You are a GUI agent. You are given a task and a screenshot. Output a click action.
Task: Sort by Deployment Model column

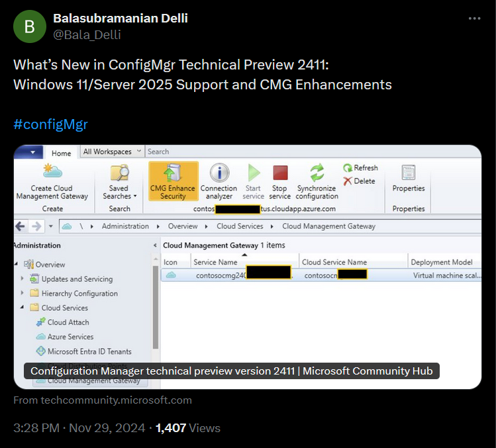(x=444, y=262)
